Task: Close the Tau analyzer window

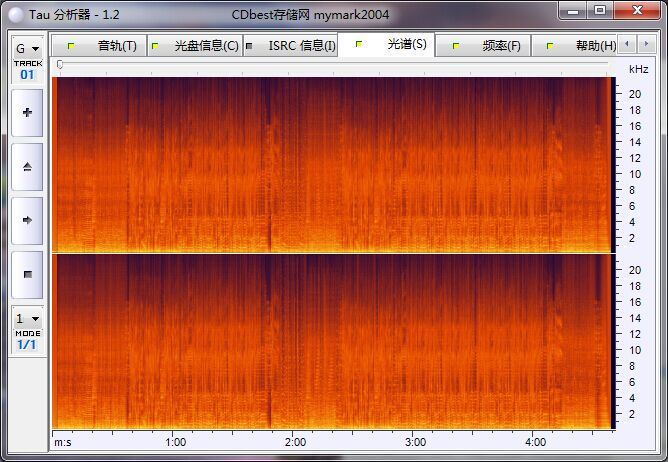Action: [637, 10]
